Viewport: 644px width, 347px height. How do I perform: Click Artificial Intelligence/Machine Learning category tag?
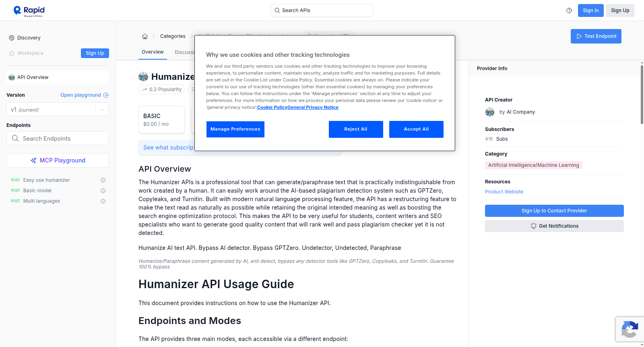[533, 165]
